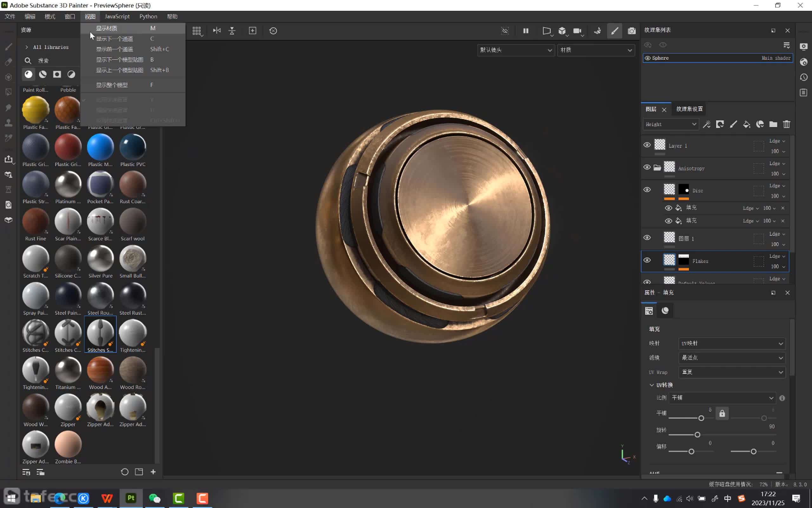The image size is (812, 508).
Task: Open the JavaScript menu
Action: click(117, 17)
